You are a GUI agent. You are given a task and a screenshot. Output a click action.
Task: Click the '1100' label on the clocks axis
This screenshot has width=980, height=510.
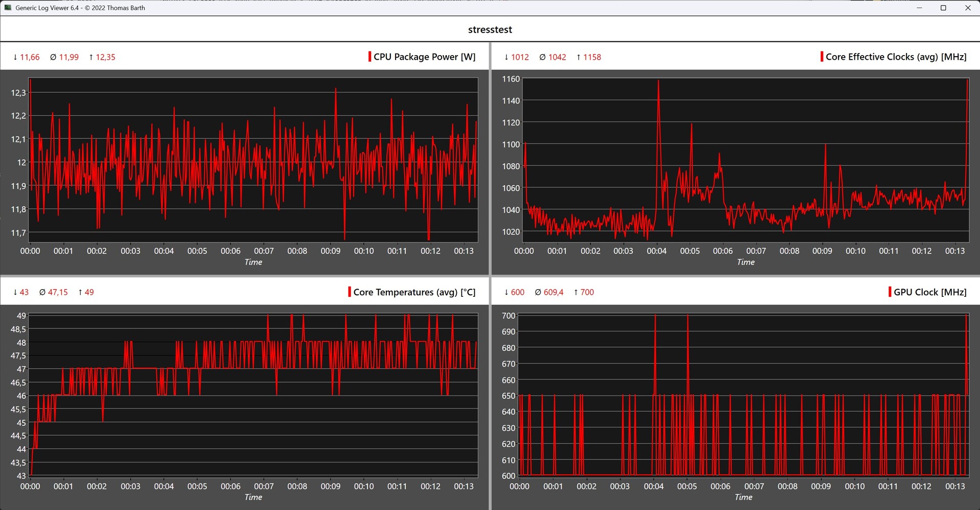coord(511,144)
